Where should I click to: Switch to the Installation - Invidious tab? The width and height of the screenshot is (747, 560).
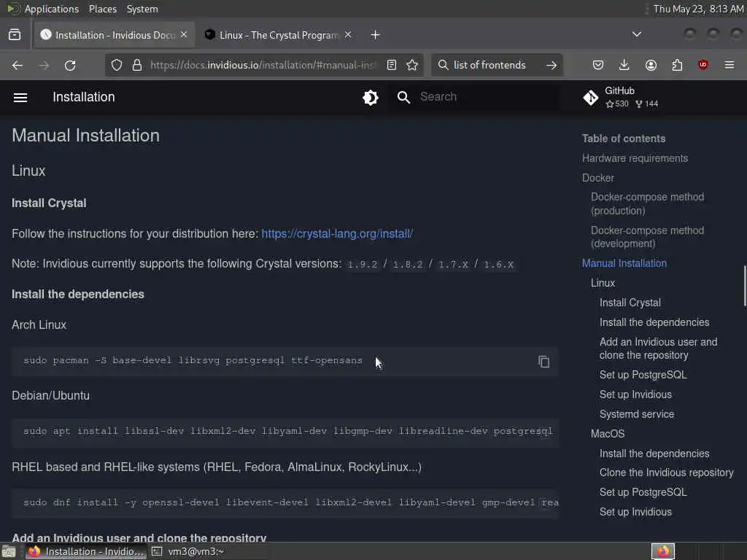[115, 35]
